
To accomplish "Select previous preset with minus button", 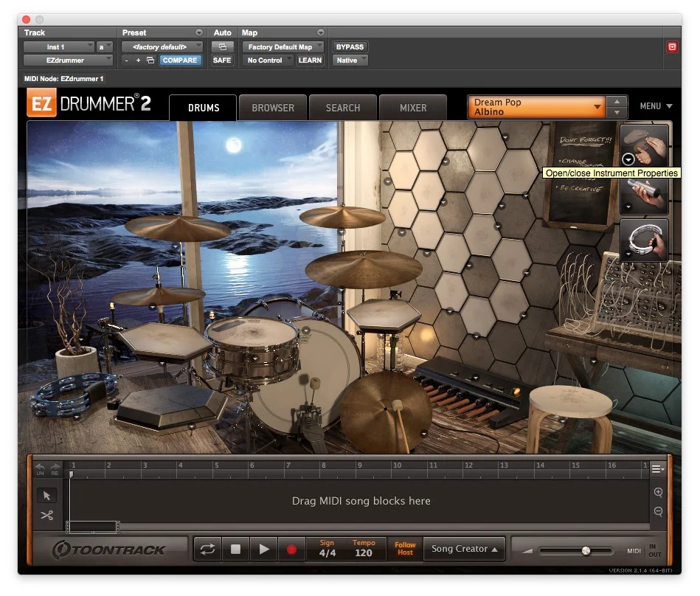I will [x=127, y=60].
